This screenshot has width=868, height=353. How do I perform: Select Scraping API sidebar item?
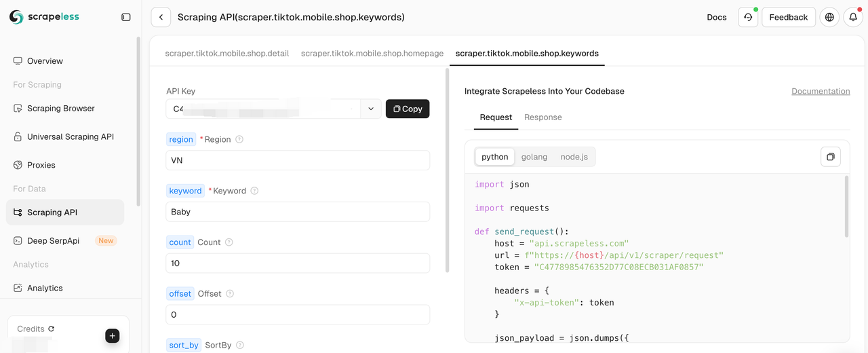click(x=65, y=212)
